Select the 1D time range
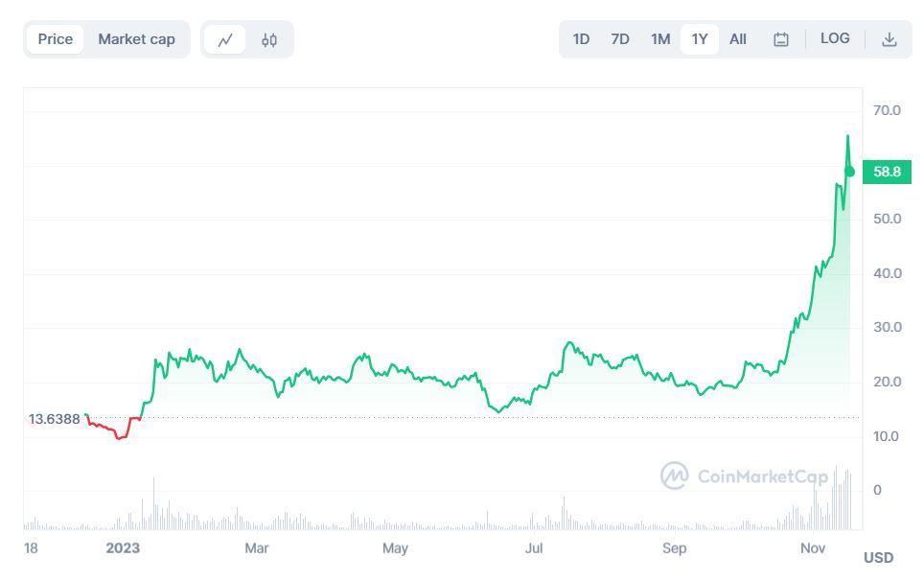Viewport: 924px width, 581px height. (x=581, y=39)
